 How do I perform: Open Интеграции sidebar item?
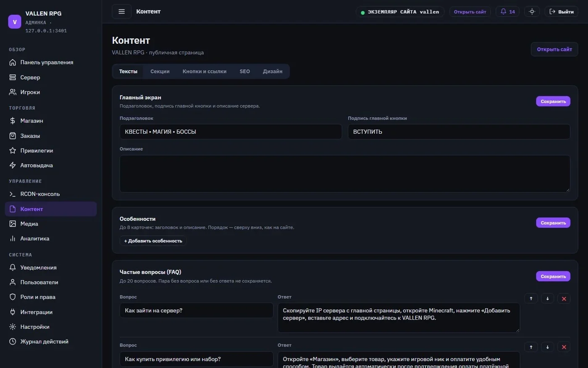point(51,312)
